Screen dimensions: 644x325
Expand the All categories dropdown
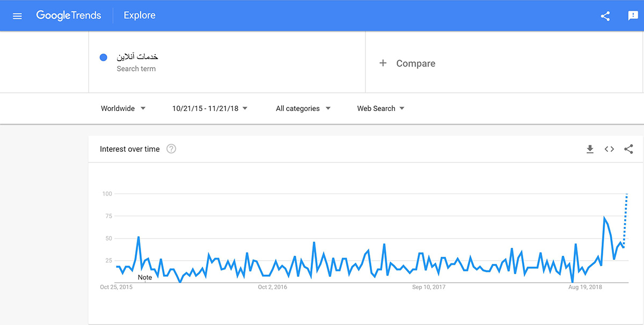[x=303, y=108]
